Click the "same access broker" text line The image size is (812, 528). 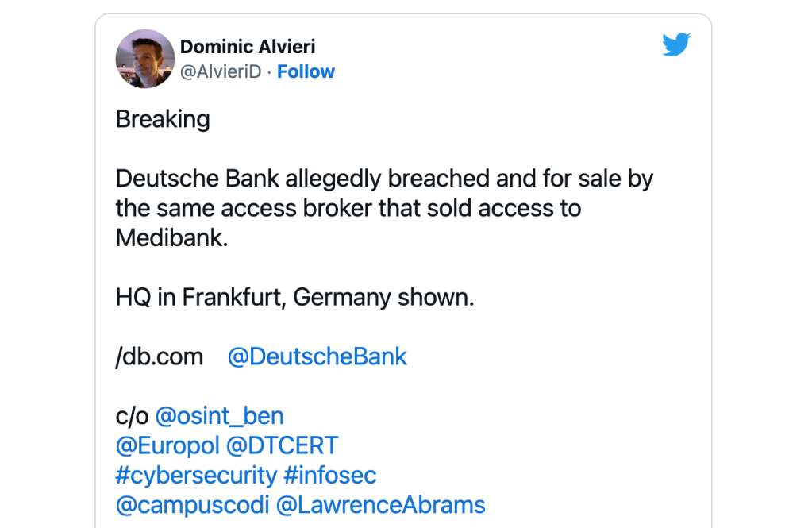pyautogui.click(x=348, y=208)
